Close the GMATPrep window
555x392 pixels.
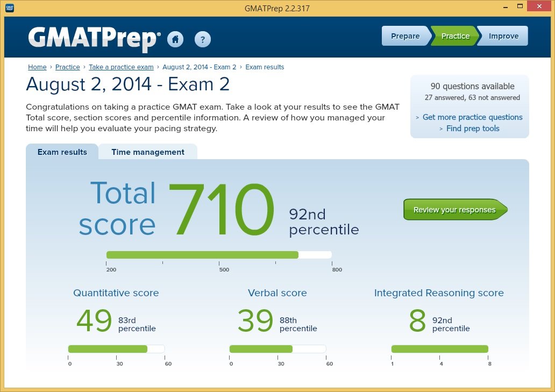coord(539,6)
